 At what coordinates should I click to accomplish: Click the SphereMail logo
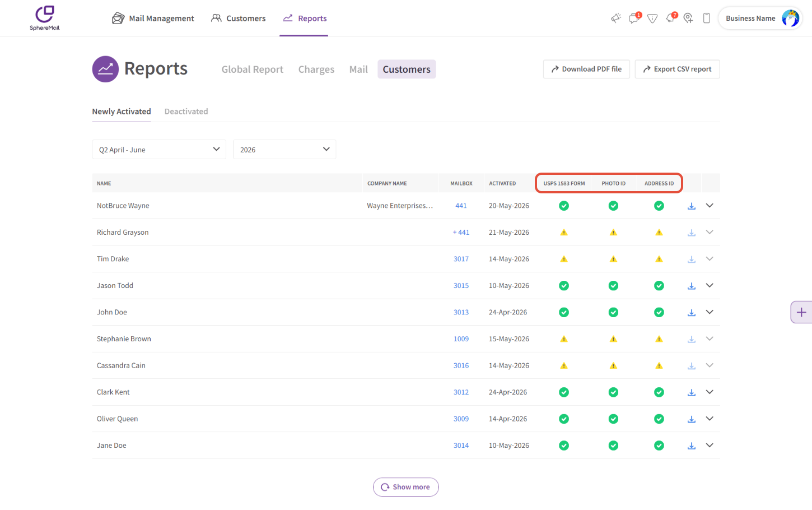point(45,18)
